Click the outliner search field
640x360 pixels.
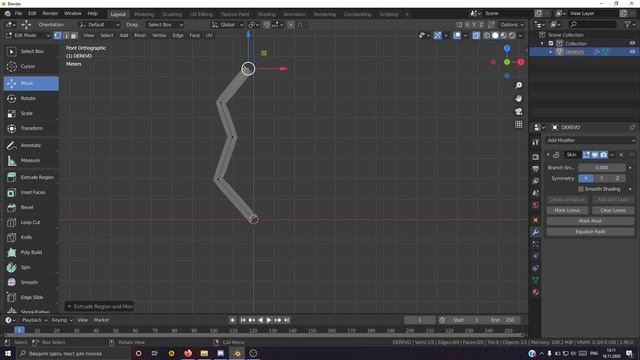(x=592, y=25)
